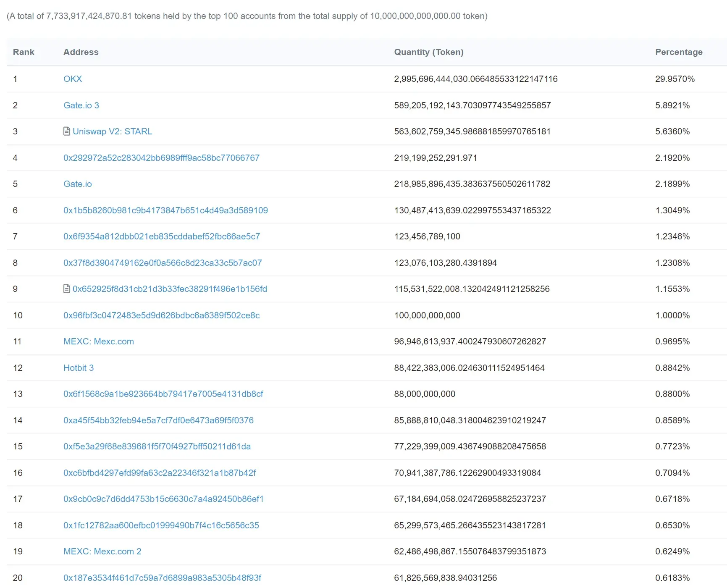The width and height of the screenshot is (727, 588).
Task: Select the 1.0000% percentage value
Action: click(x=672, y=315)
